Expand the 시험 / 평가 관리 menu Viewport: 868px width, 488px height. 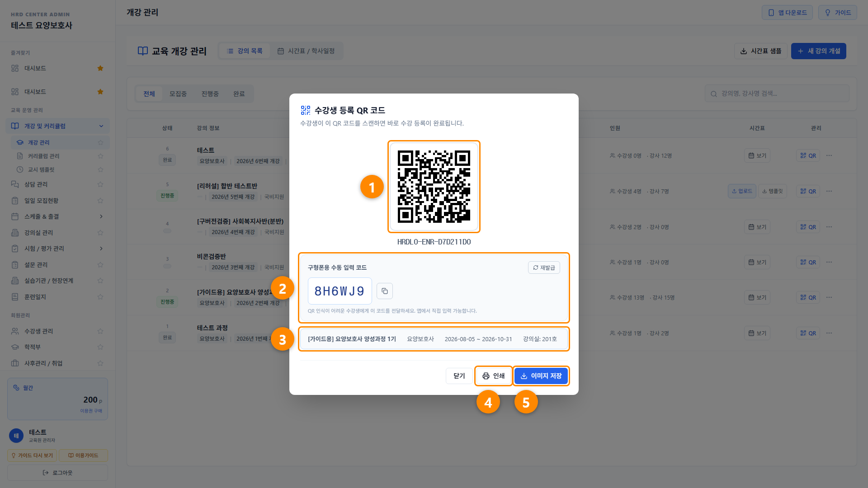click(x=57, y=249)
